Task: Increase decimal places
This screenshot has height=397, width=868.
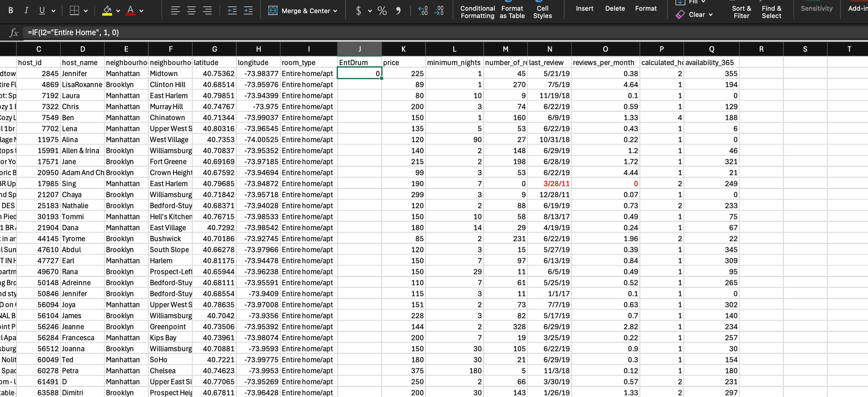Action: coord(423,10)
